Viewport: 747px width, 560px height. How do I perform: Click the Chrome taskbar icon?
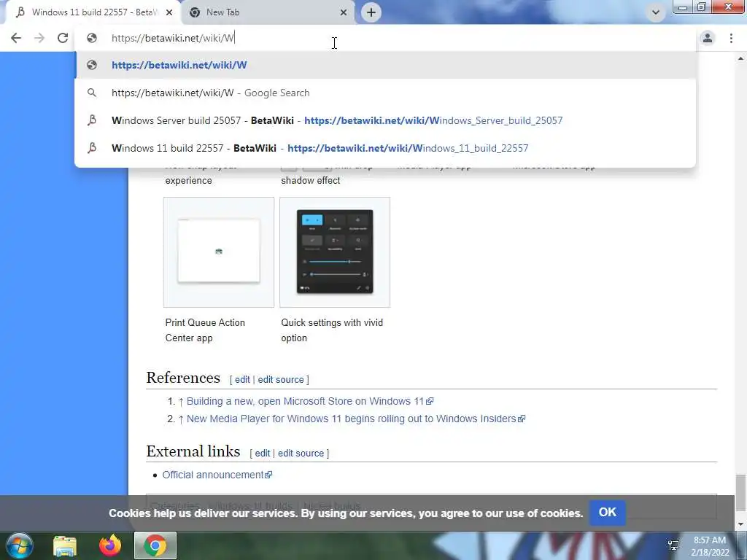click(x=155, y=545)
